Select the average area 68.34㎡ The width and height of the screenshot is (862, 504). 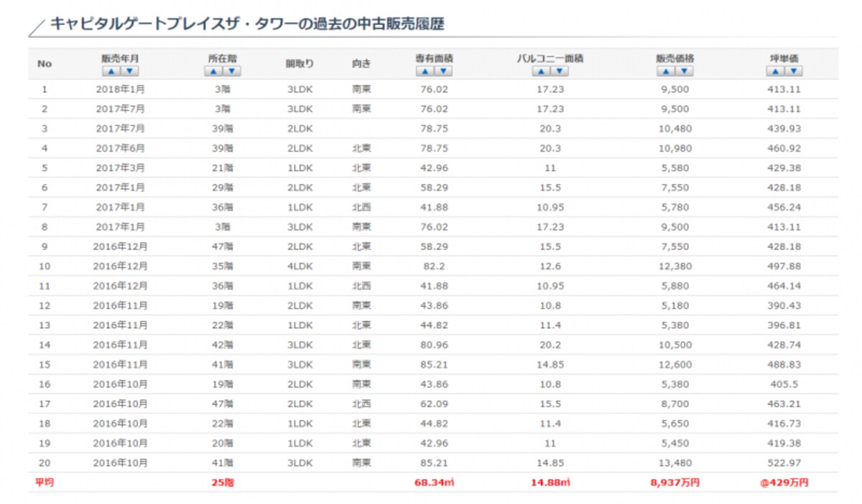(x=434, y=482)
